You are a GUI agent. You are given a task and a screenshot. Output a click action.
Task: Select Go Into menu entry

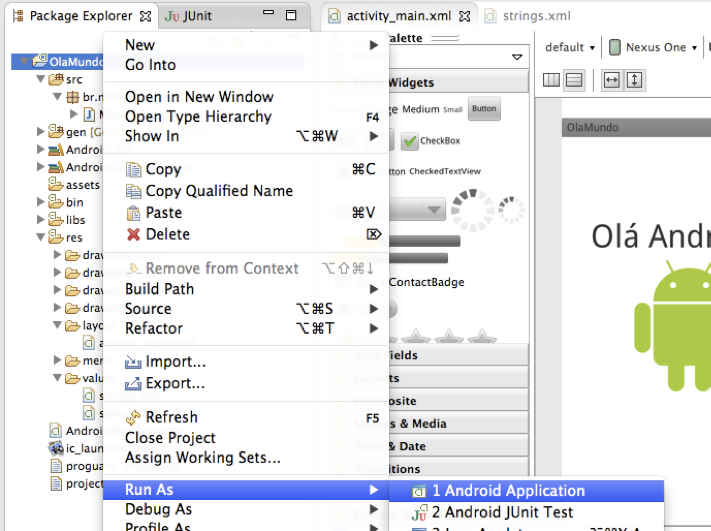coord(246,65)
